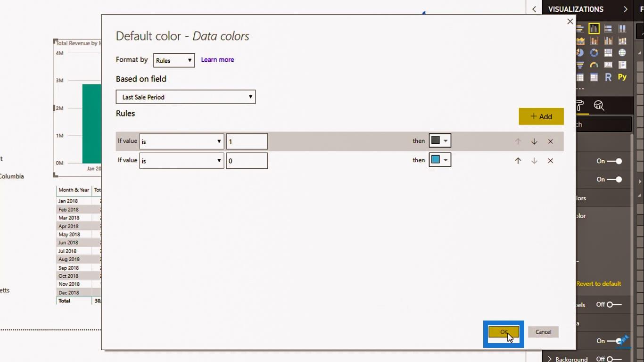Click the Jul 2018 table row
644x362 pixels.
coord(78,251)
